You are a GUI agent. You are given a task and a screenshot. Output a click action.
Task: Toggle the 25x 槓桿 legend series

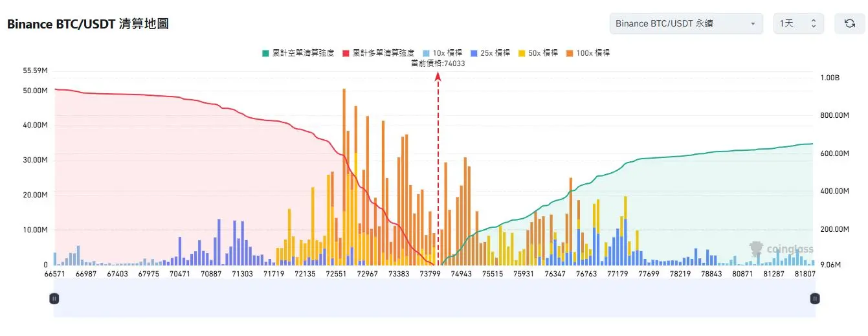(490, 53)
